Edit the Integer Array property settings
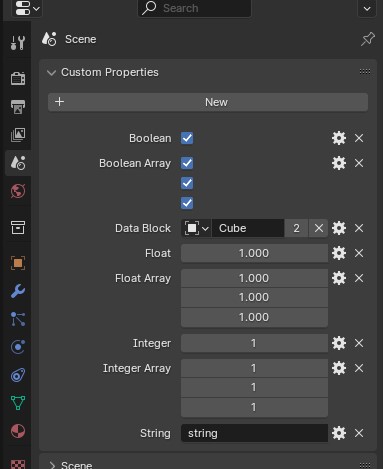The height and width of the screenshot is (469, 383). pyautogui.click(x=339, y=368)
